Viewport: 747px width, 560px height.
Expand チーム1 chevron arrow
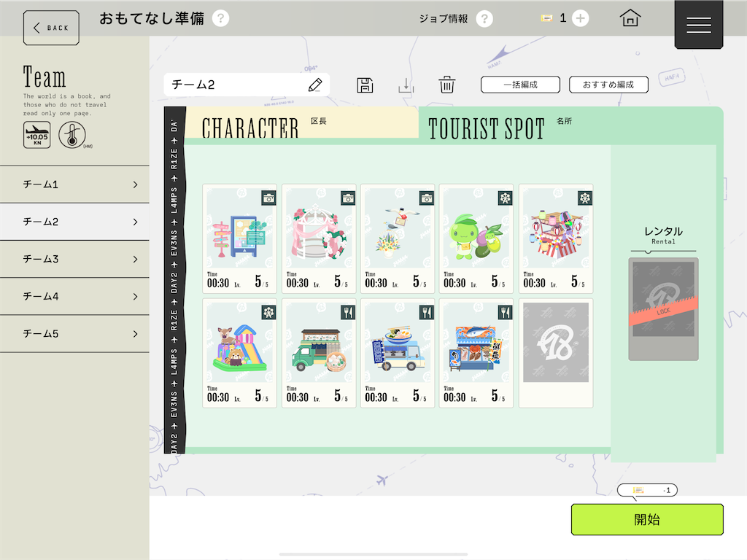[x=135, y=184]
